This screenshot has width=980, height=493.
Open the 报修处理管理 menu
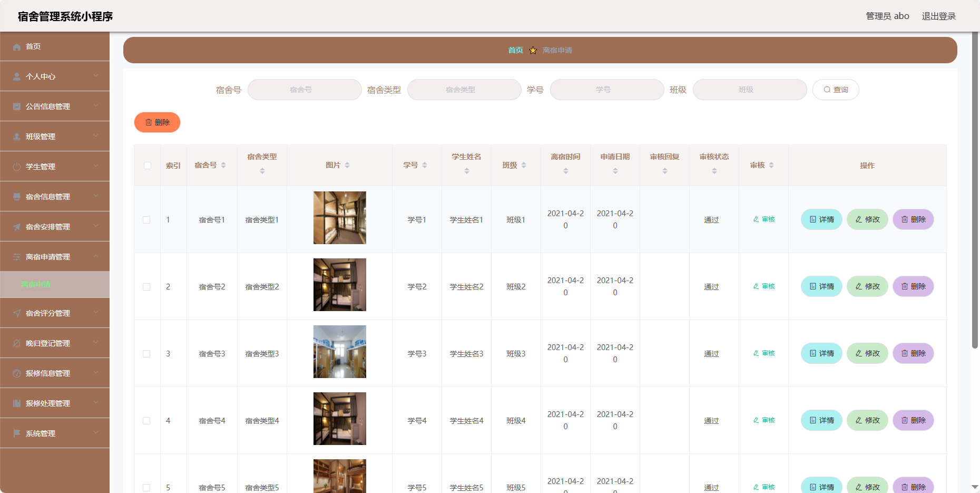tap(55, 403)
